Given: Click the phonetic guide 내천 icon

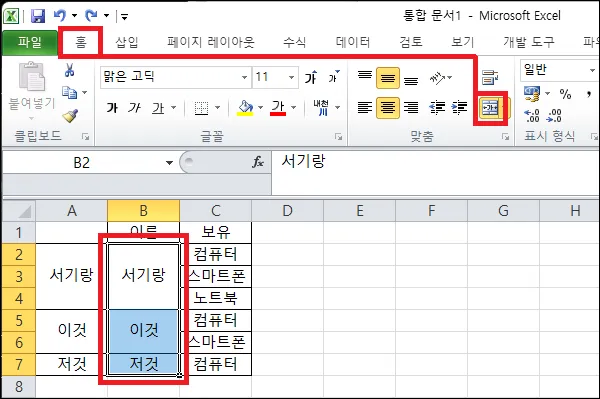Looking at the screenshot, I should tap(321, 108).
